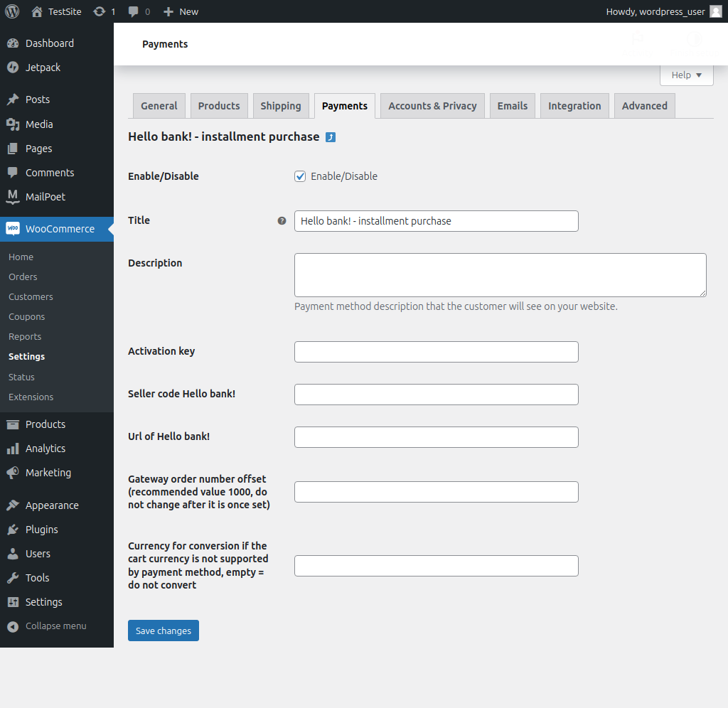This screenshot has width=728, height=708.
Task: Open WooCommerce Home submenu link
Action: pos(21,257)
